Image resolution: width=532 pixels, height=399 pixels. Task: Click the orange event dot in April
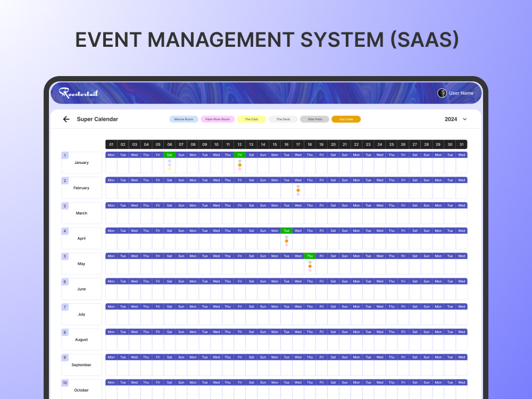pyautogui.click(x=287, y=241)
